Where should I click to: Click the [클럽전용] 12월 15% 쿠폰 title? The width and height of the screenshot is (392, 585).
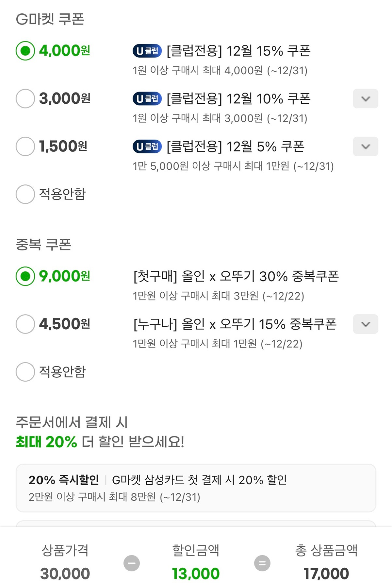coord(238,51)
